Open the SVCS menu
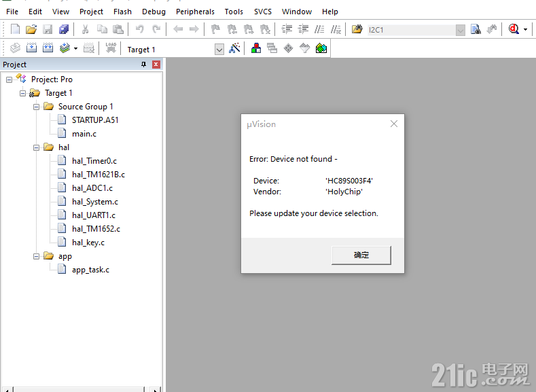Image resolution: width=536 pixels, height=392 pixels. click(263, 12)
